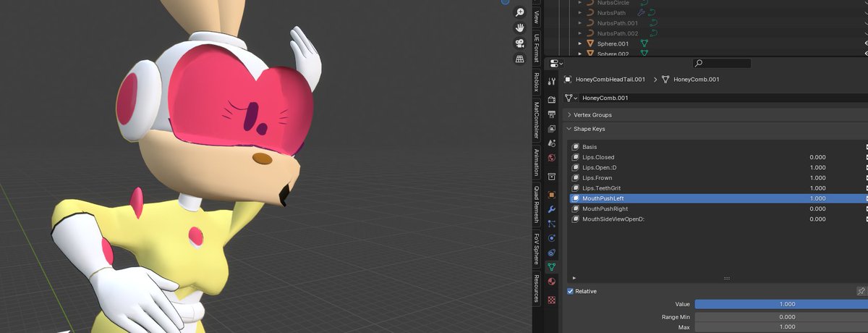Open the FoV Sphere sidebar tab
868x333 pixels.
[536, 250]
